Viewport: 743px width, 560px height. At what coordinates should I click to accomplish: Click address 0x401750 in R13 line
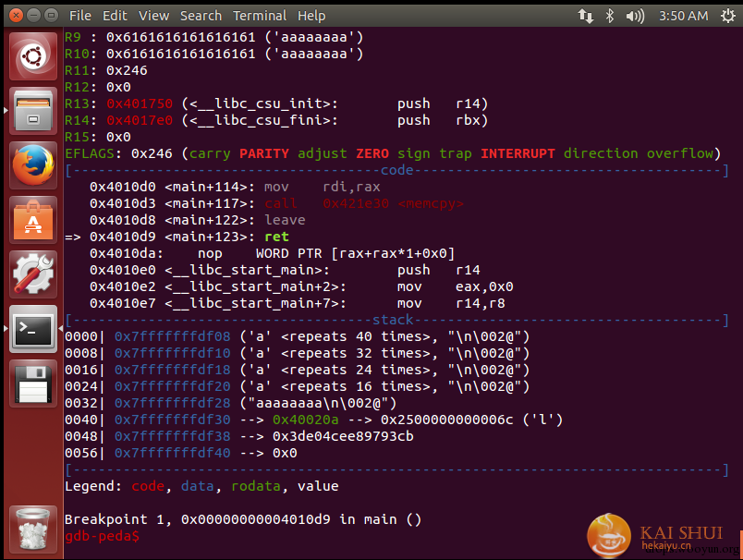point(140,103)
